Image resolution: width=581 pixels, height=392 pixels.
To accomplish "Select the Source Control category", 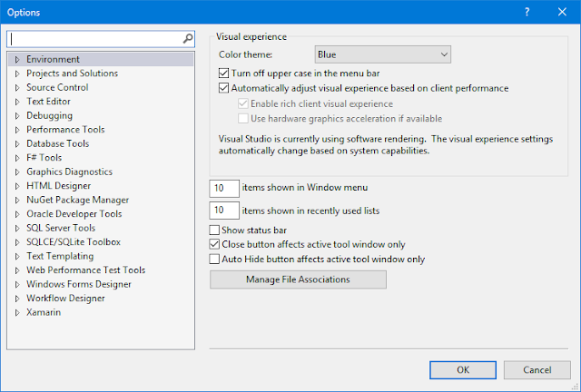I will click(x=57, y=87).
